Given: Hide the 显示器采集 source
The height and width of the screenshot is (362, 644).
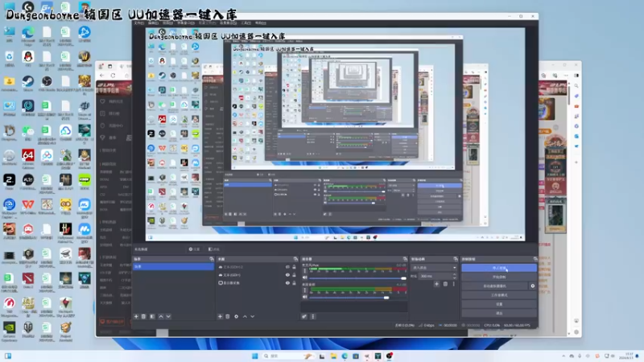Looking at the screenshot, I should pyautogui.click(x=287, y=283).
